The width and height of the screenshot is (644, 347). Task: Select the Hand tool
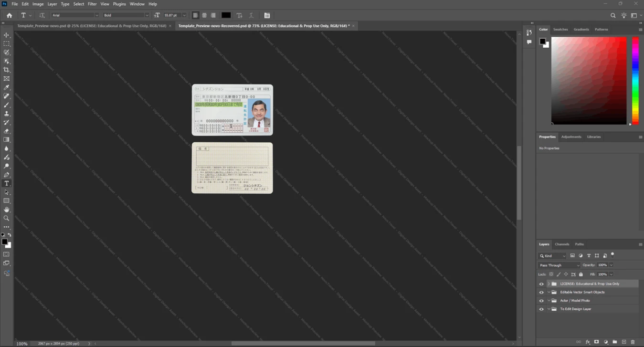[7, 210]
